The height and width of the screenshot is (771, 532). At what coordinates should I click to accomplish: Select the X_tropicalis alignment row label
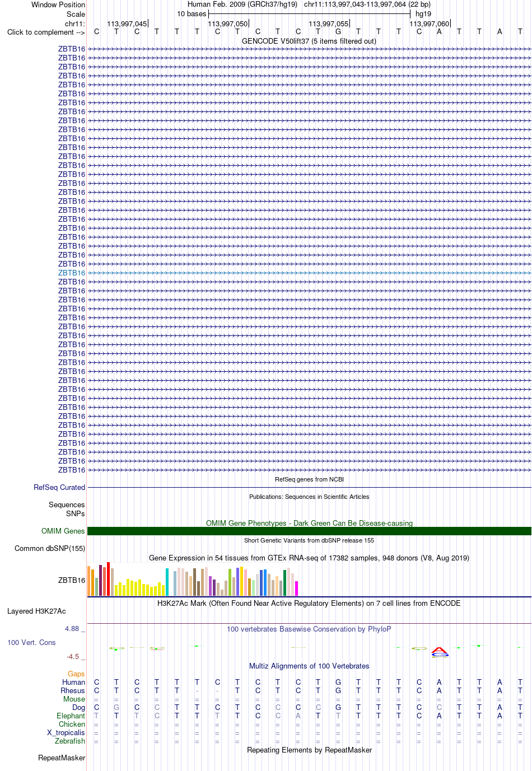[66, 732]
